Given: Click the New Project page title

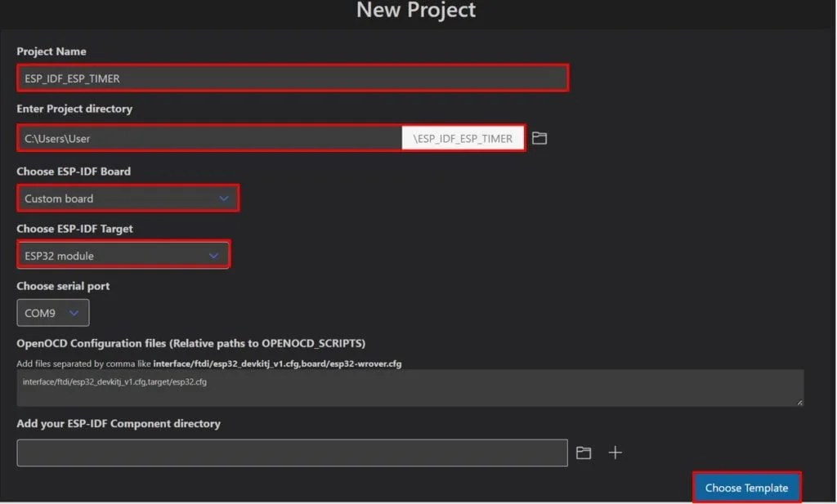Looking at the screenshot, I should [x=415, y=11].
